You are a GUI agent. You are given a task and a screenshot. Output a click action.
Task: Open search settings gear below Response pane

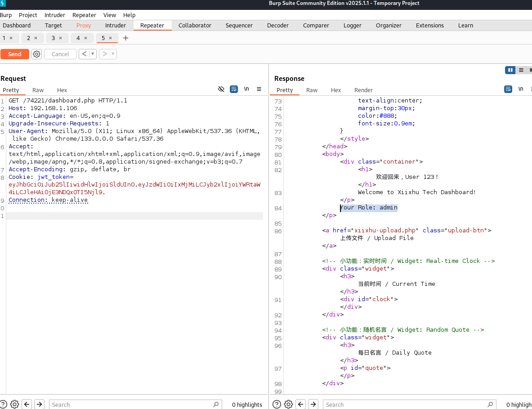[288, 404]
